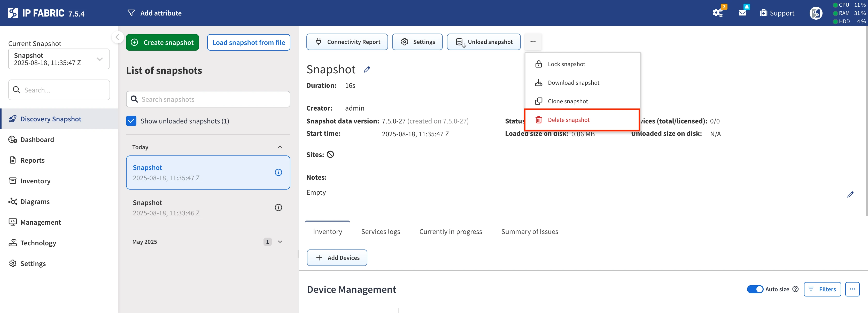
Task: Switch to the Services logs tab
Action: (381, 231)
